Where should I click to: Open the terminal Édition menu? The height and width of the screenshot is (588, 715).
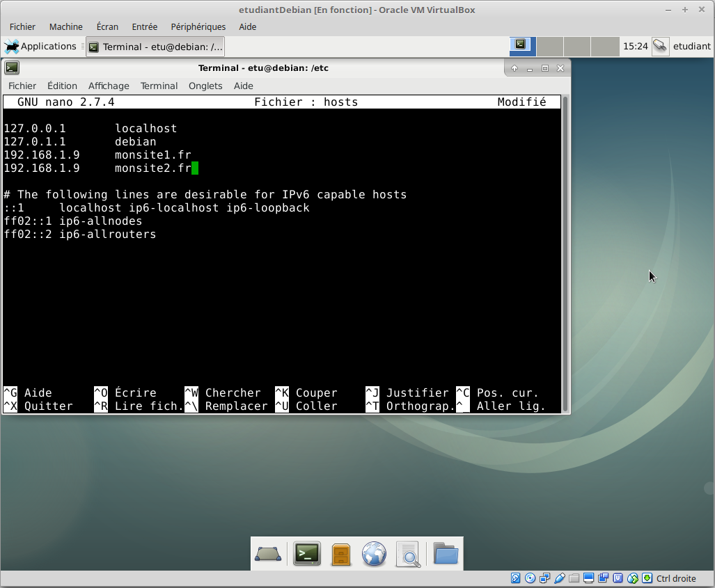tap(62, 86)
